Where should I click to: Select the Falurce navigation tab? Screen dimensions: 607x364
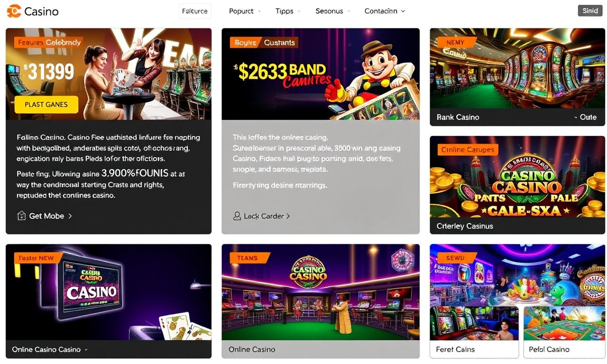195,11
